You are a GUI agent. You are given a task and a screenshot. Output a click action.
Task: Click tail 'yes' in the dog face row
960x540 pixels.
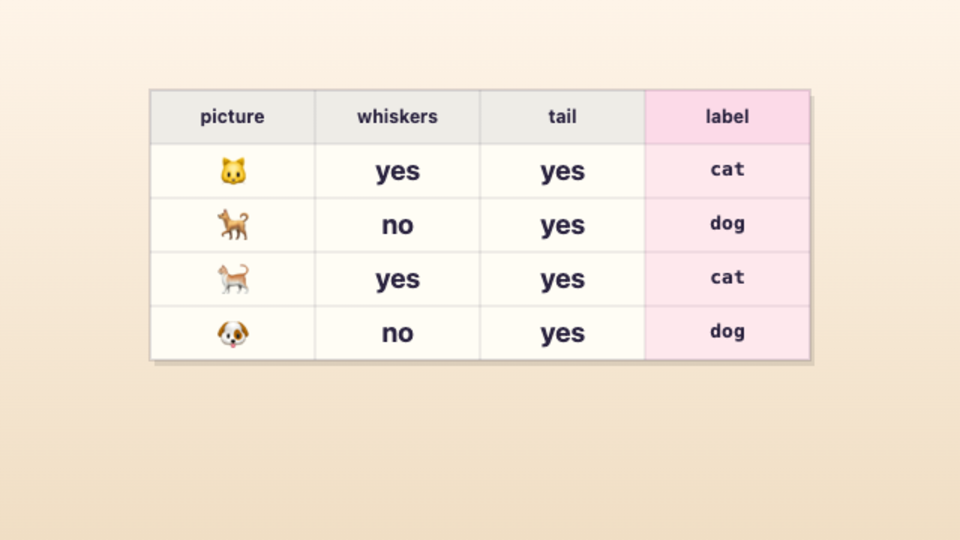[562, 333]
